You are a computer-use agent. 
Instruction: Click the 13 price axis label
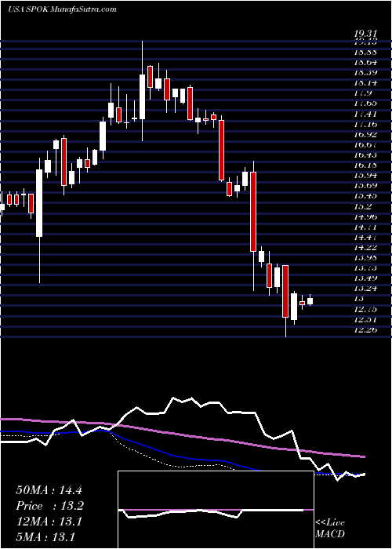(x=359, y=299)
